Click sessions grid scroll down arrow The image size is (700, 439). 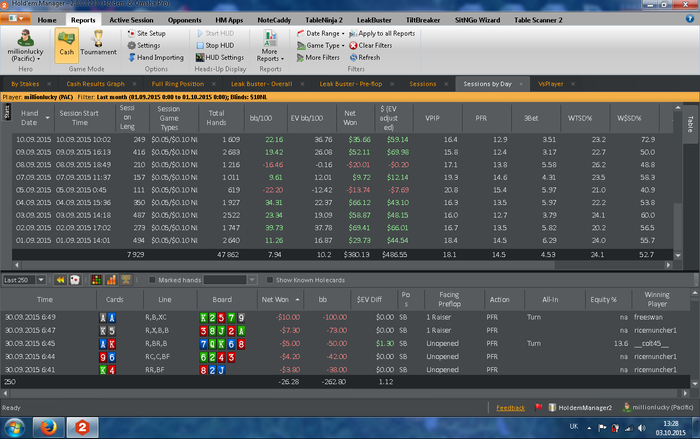678,256
